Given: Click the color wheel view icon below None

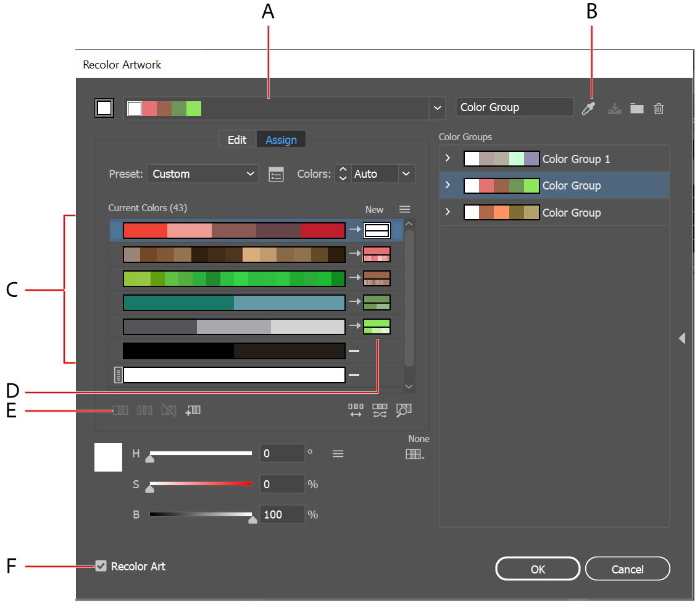Looking at the screenshot, I should (x=414, y=454).
